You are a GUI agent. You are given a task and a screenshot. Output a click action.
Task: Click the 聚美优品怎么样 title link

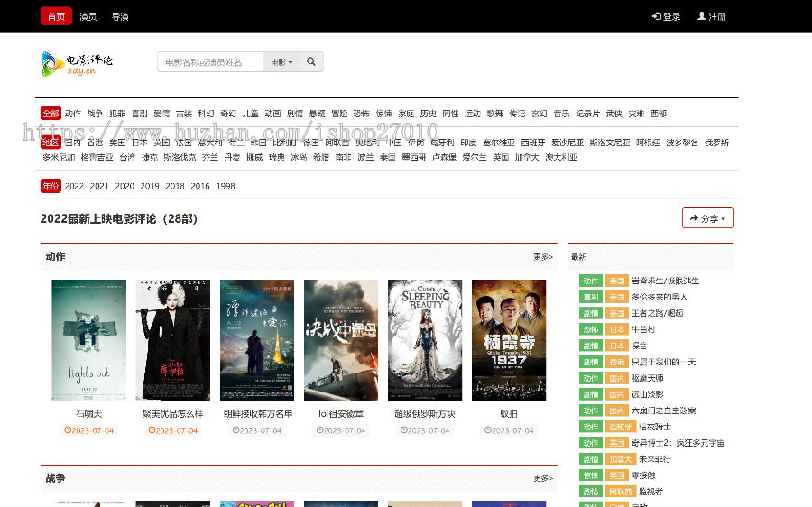(x=173, y=414)
